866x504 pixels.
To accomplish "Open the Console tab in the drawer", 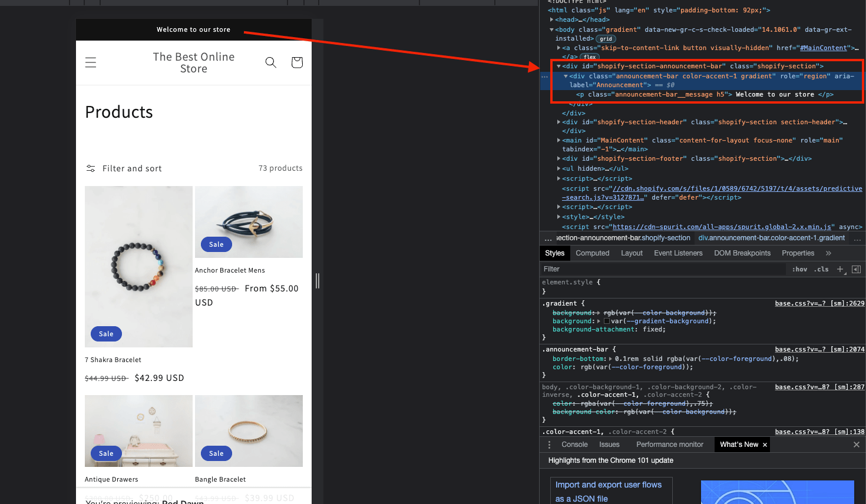I will tap(574, 445).
